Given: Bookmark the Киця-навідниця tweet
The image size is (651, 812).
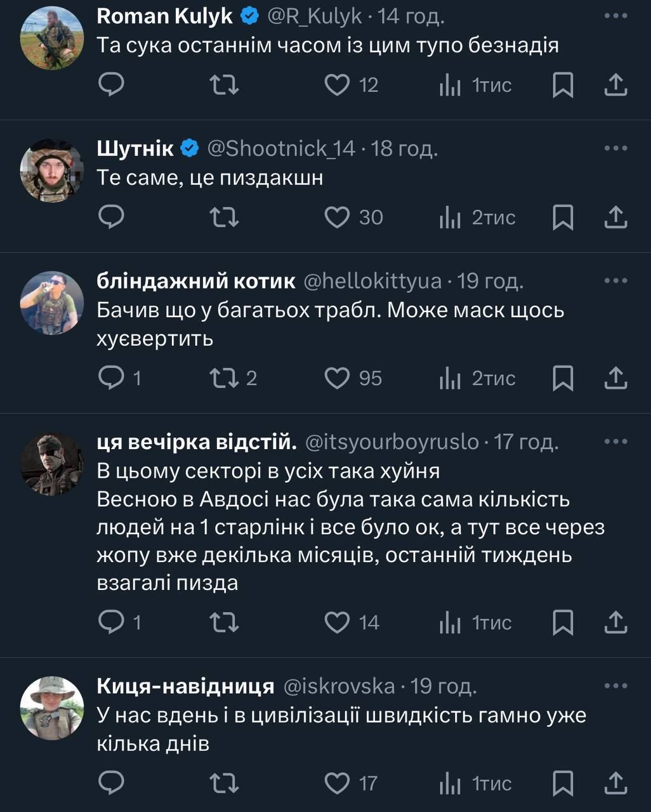Looking at the screenshot, I should pos(563,783).
